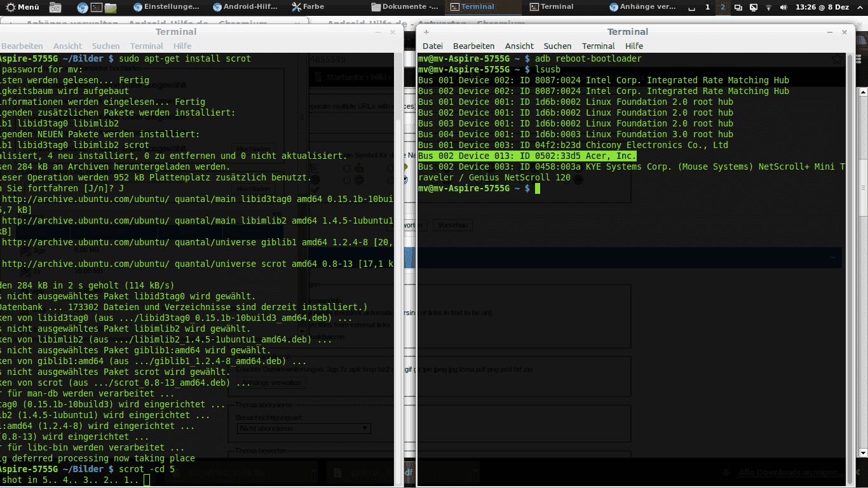Click the plus icon in right Terminal titlebar
Viewport: 868px width, 488px height.
426,31
